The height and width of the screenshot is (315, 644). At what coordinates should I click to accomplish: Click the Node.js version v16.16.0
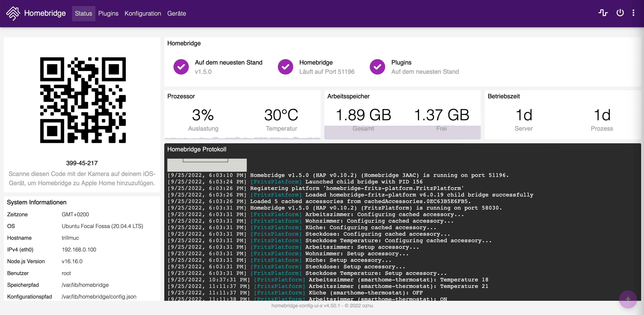(x=72, y=261)
